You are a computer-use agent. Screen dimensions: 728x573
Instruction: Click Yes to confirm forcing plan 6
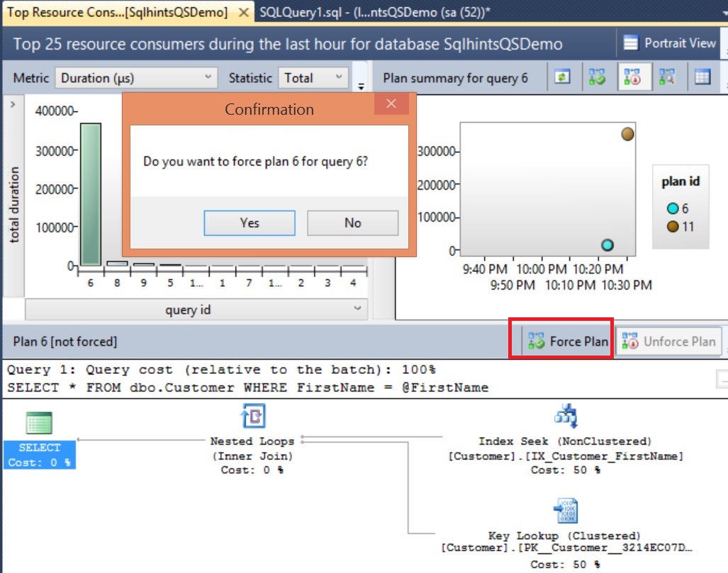pyautogui.click(x=250, y=222)
